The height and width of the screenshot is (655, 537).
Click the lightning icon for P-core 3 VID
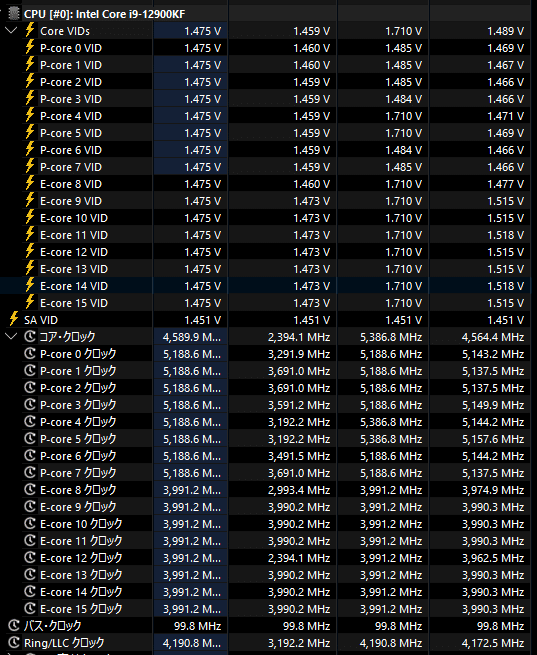coord(30,99)
